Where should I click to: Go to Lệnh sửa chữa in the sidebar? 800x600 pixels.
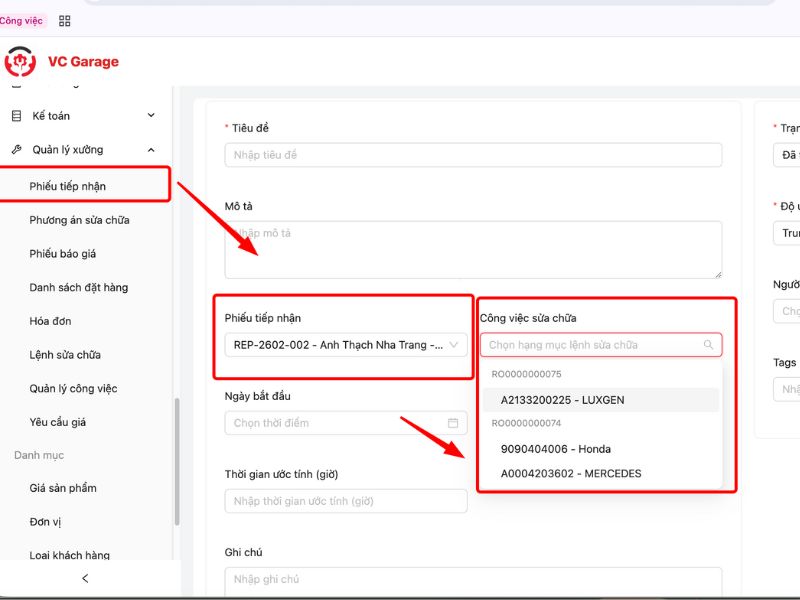[x=65, y=355]
